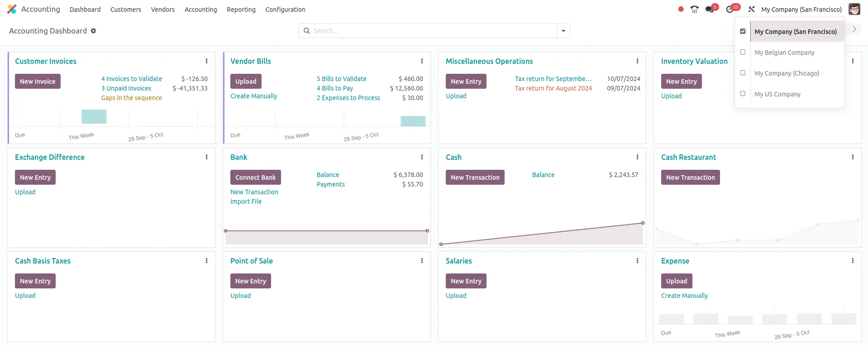
Task: Open the conversations messages icon
Action: click(x=710, y=10)
